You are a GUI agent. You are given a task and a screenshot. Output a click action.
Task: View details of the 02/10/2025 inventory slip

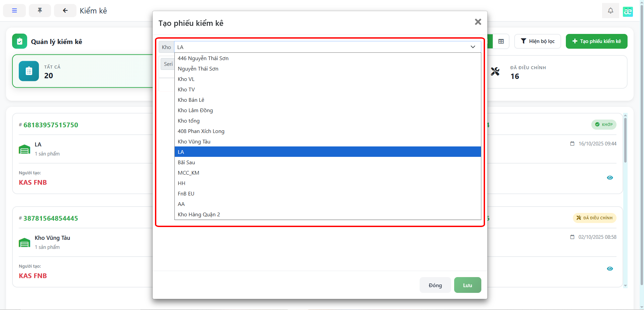[x=610, y=269]
